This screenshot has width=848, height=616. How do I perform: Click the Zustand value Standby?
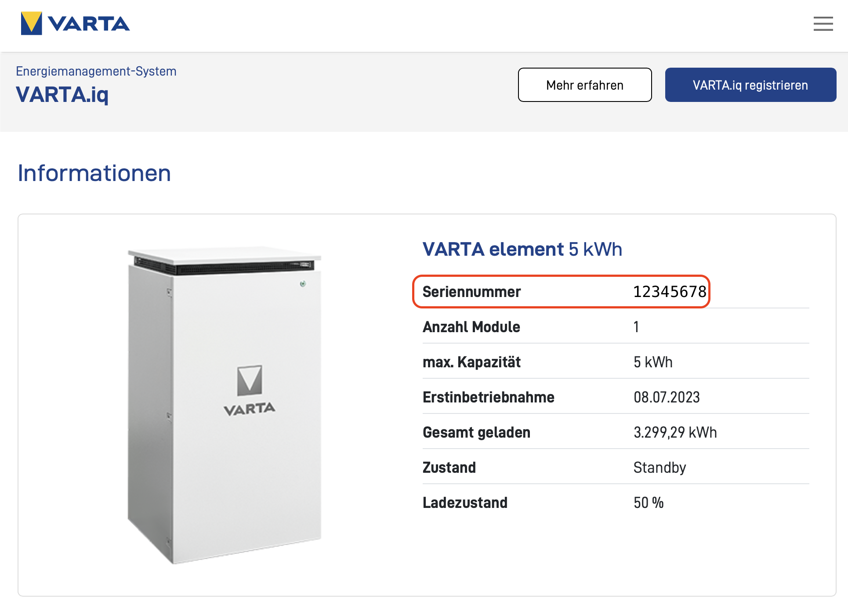tap(660, 467)
